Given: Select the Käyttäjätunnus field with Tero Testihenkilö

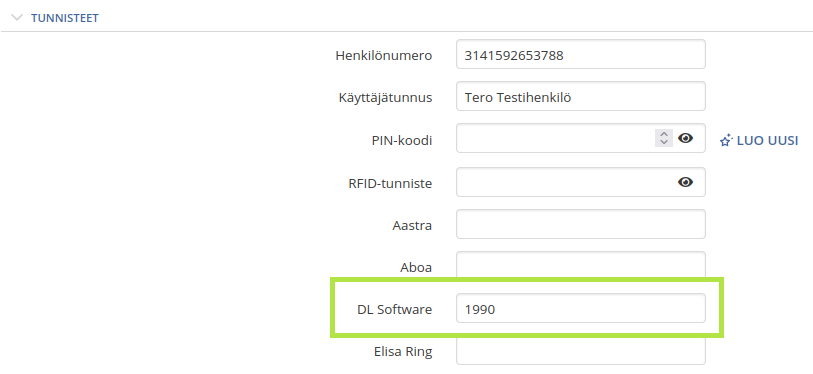Looking at the screenshot, I should (581, 96).
